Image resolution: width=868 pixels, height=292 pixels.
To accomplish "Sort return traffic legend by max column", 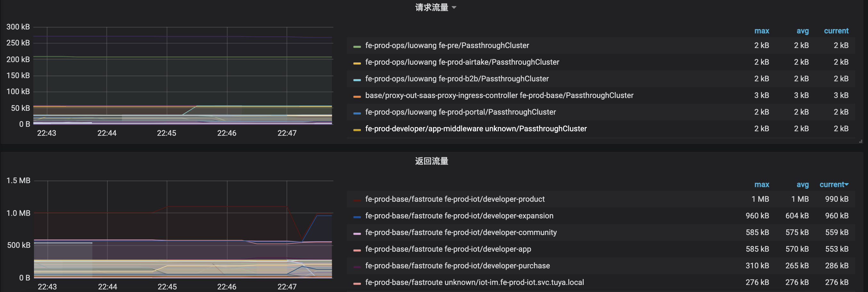I will (761, 185).
